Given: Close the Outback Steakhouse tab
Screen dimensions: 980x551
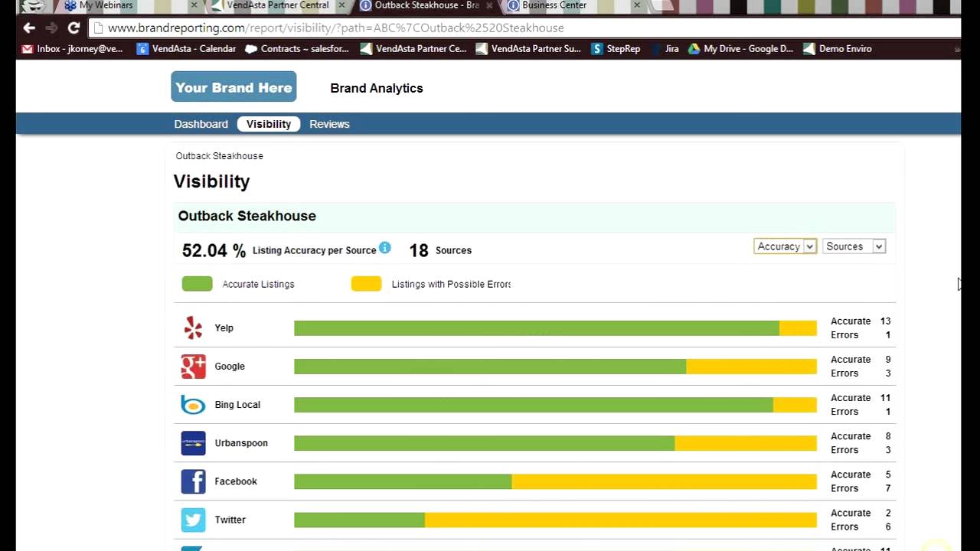Looking at the screenshot, I should click(x=489, y=5).
